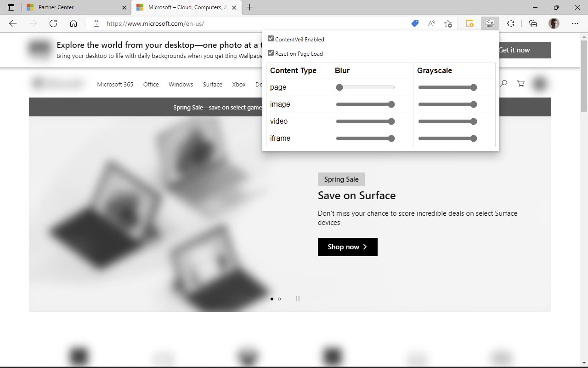Open the ContentVeil extension toolbar icon
This screenshot has width=588, height=368.
[490, 23]
